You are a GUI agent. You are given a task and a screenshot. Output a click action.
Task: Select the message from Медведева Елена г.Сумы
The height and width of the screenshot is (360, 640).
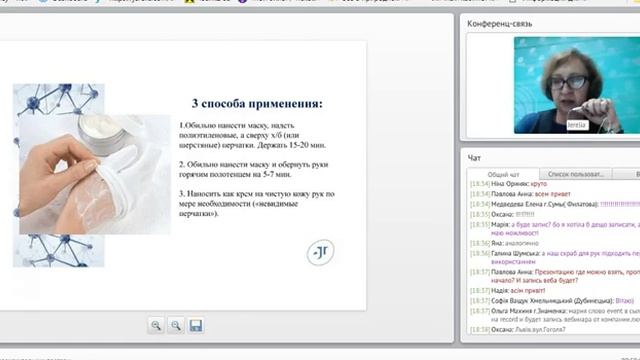tap(555, 204)
